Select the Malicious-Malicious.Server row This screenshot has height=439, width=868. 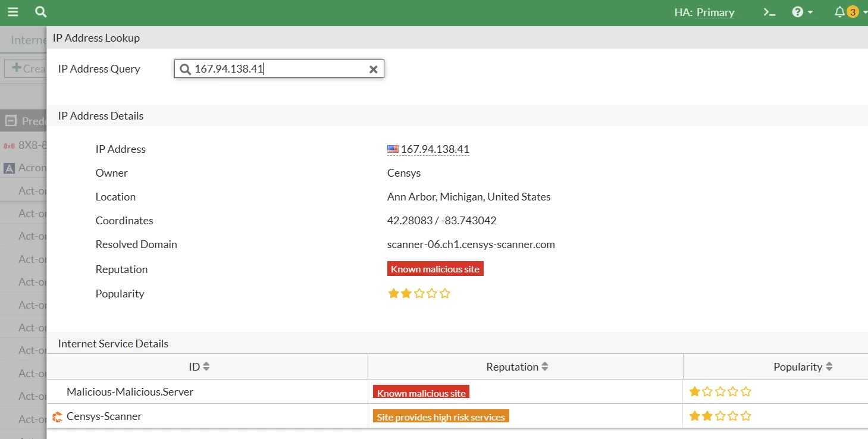pyautogui.click(x=457, y=392)
